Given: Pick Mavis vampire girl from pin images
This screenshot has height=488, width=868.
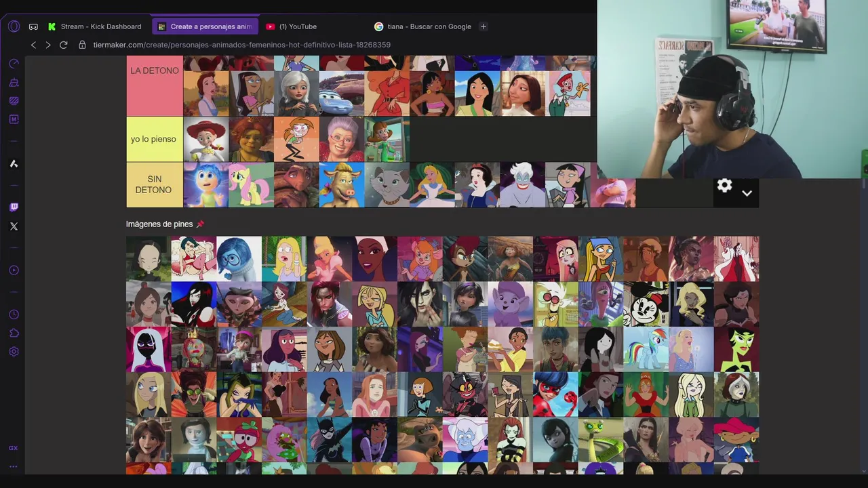Looking at the screenshot, I should click(x=555, y=440).
